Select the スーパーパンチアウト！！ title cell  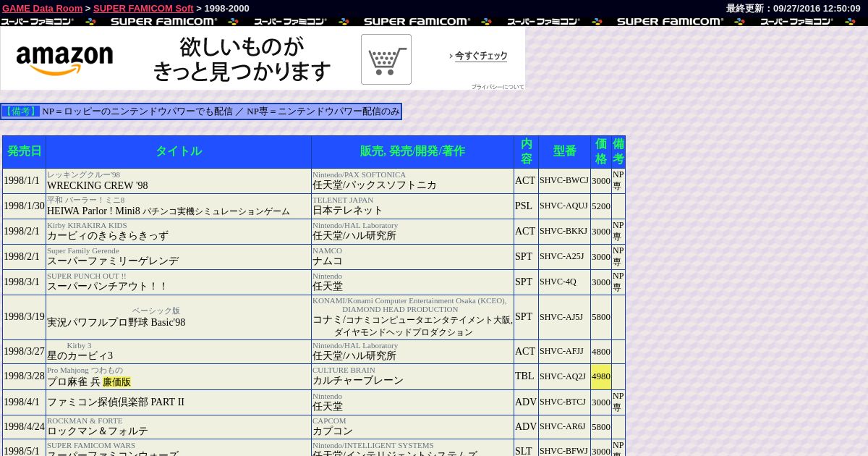(x=179, y=282)
